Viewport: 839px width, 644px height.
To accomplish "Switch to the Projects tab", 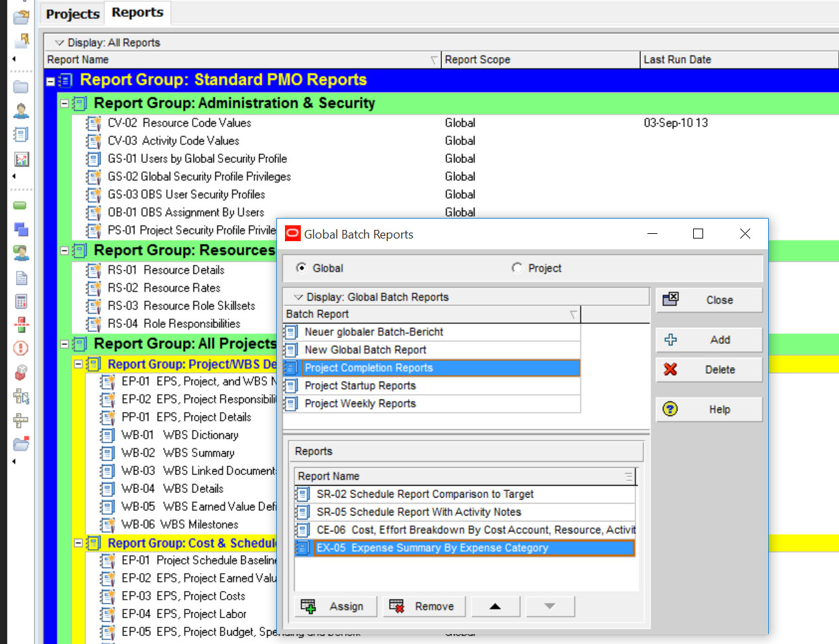I will 72,14.
